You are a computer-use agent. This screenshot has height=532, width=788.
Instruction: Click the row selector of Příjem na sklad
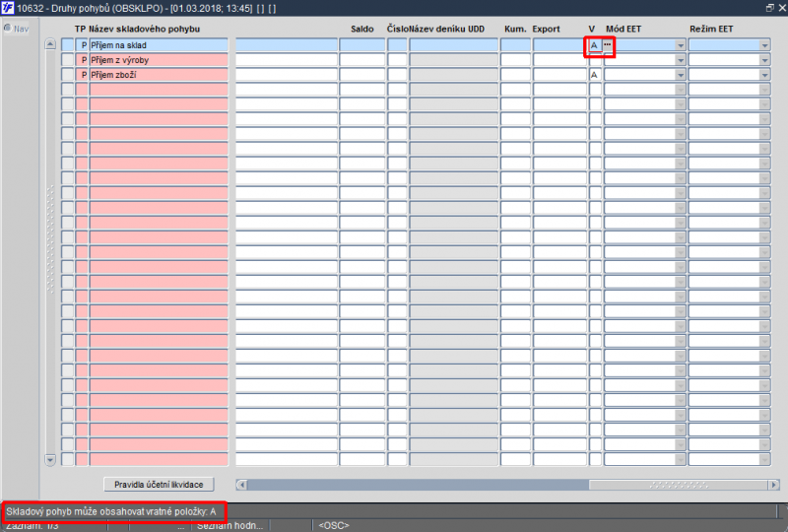[67, 45]
